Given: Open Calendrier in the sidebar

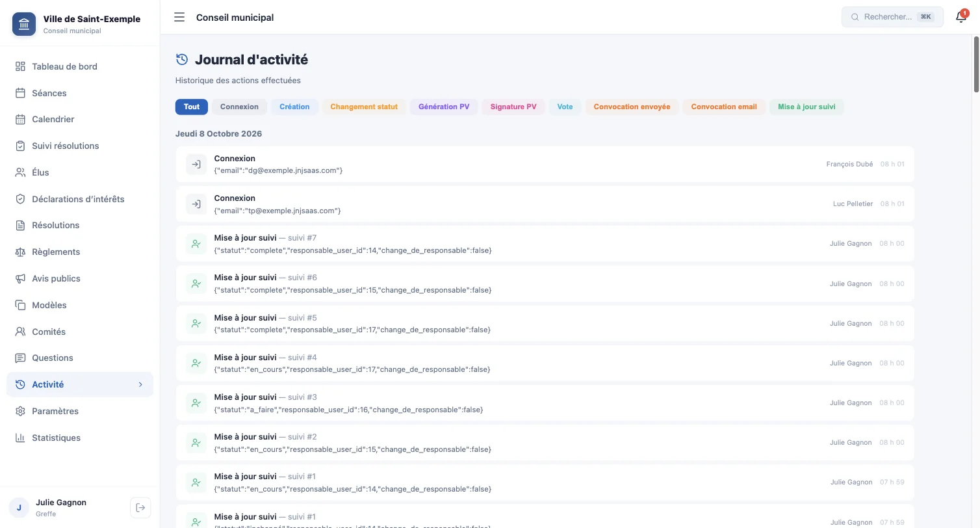Looking at the screenshot, I should 80,119.
